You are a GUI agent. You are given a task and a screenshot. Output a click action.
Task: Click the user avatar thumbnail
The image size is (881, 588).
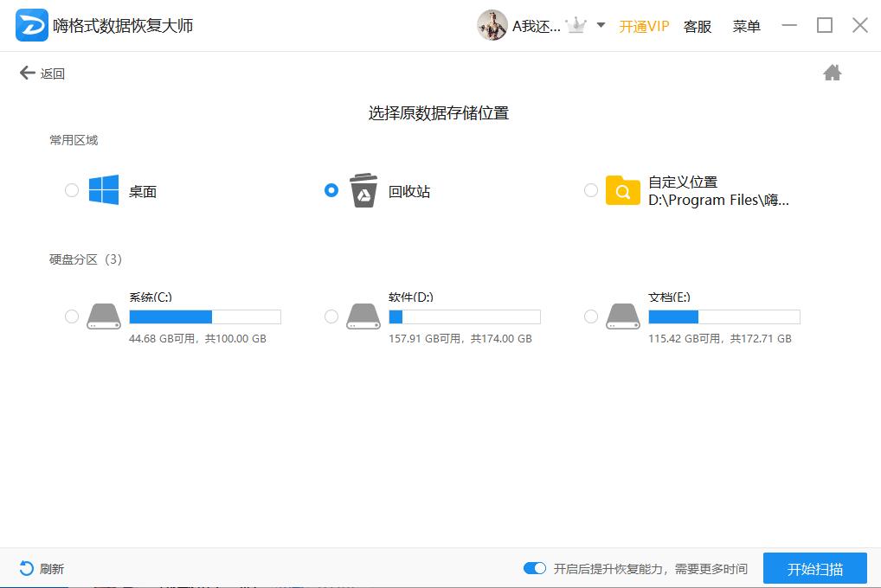click(x=492, y=24)
